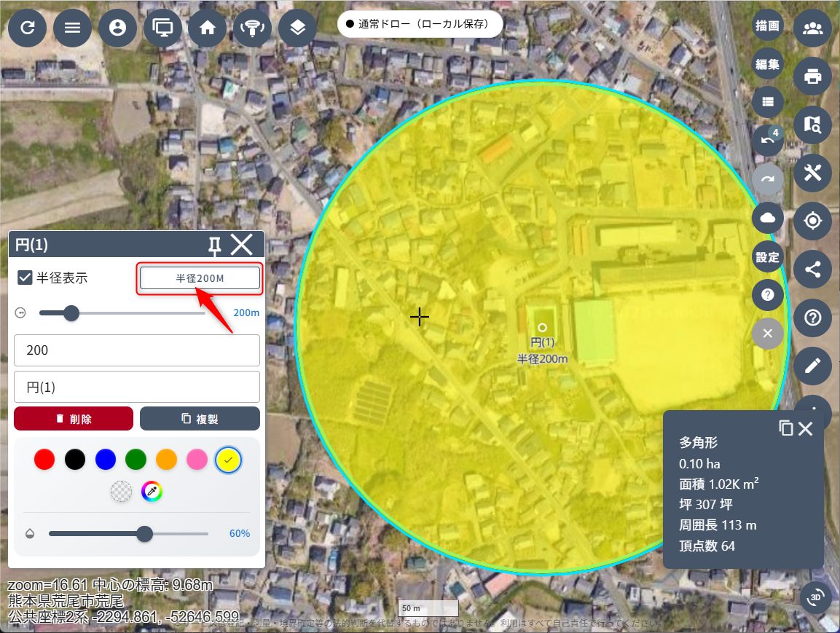The width and height of the screenshot is (840, 633).
Task: Click the reload icon in top toolbar
Action: tap(28, 28)
